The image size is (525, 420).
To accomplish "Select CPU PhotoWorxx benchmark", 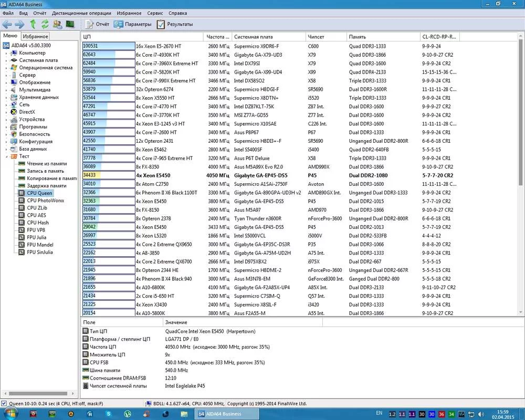I will (45, 201).
